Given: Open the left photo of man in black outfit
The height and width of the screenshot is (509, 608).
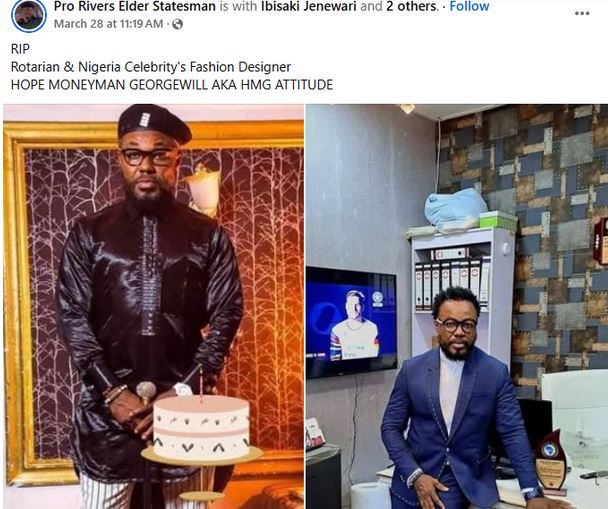Looking at the screenshot, I should 154,306.
